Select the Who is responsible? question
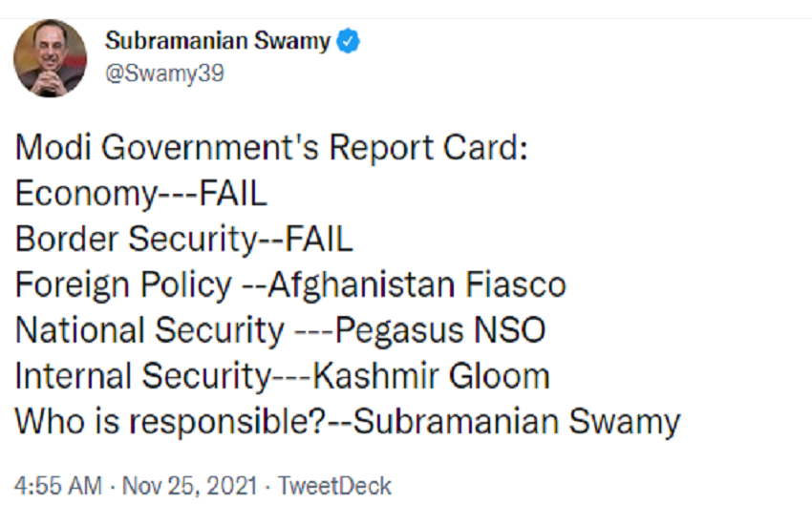 [x=170, y=422]
